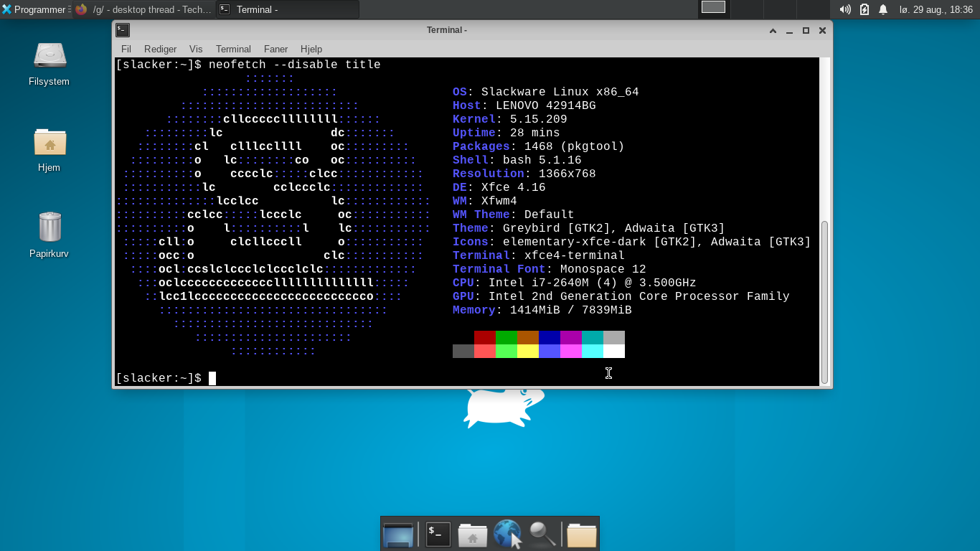Click the empty shell prompt at the terminal's bottom

pyautogui.click(x=166, y=378)
